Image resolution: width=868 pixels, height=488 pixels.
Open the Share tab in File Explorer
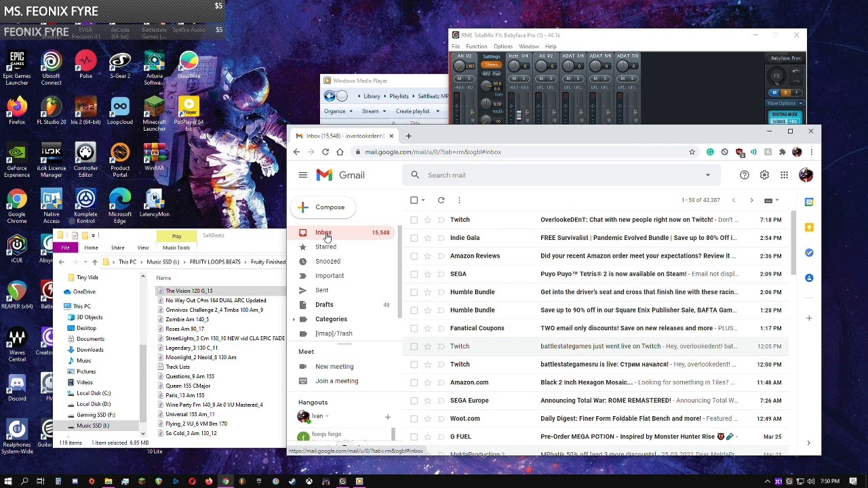coord(117,247)
